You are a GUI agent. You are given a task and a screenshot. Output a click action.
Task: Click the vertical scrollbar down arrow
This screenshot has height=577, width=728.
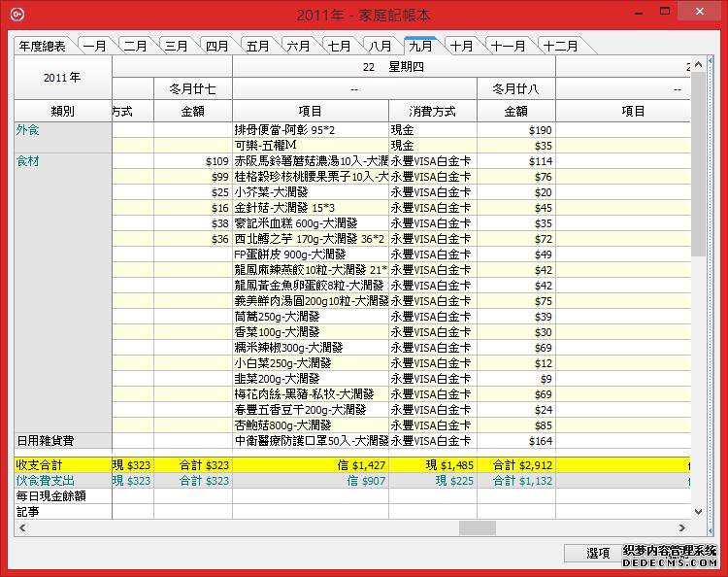(698, 511)
